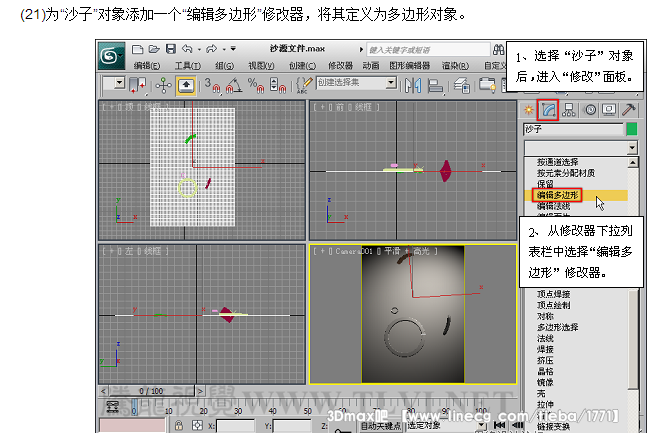Image resolution: width=648 pixels, height=433 pixels.
Task: Open the 修改器 menu
Action: (341, 66)
